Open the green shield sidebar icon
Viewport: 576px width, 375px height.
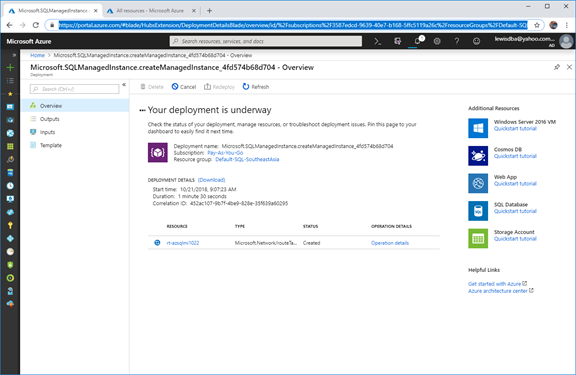click(x=10, y=265)
